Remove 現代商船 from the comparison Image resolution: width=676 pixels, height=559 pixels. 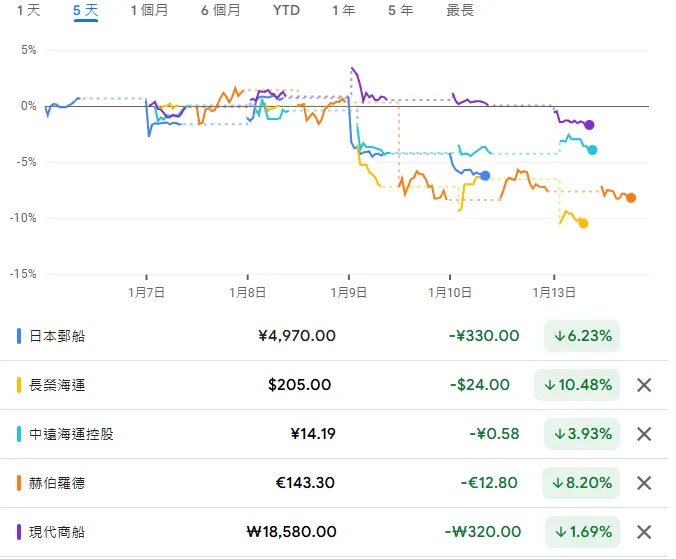(644, 532)
